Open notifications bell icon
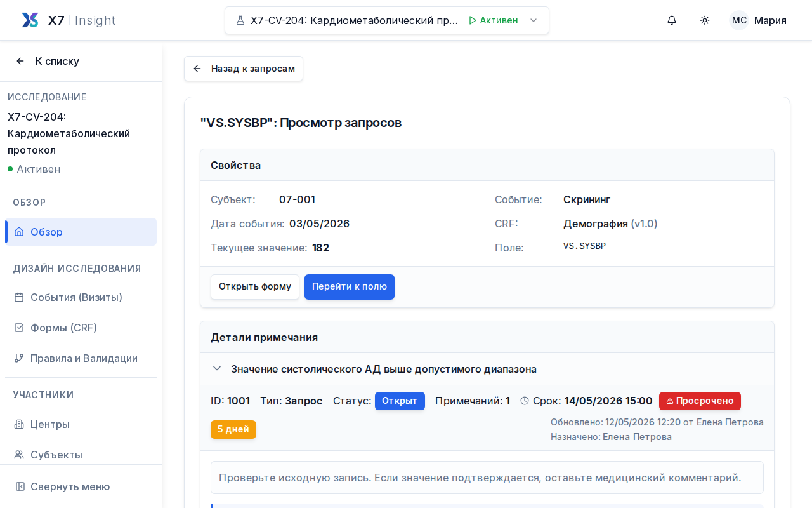This screenshot has width=812, height=508. (672, 20)
